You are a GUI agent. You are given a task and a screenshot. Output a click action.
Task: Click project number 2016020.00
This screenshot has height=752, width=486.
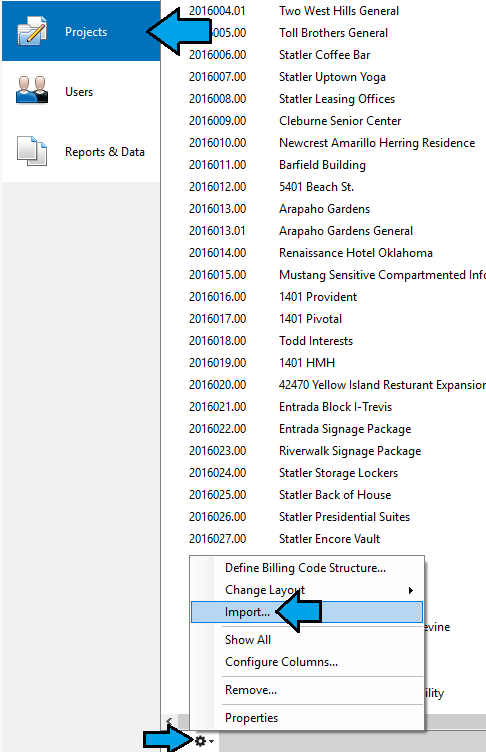coord(217,385)
